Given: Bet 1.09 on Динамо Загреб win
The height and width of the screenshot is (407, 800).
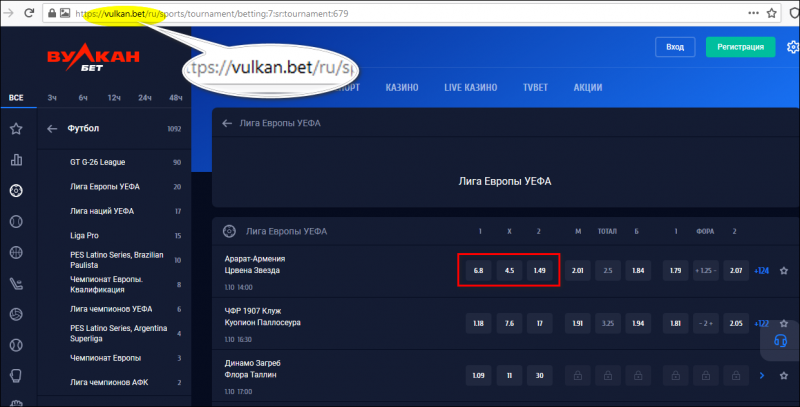Looking at the screenshot, I should click(x=478, y=376).
